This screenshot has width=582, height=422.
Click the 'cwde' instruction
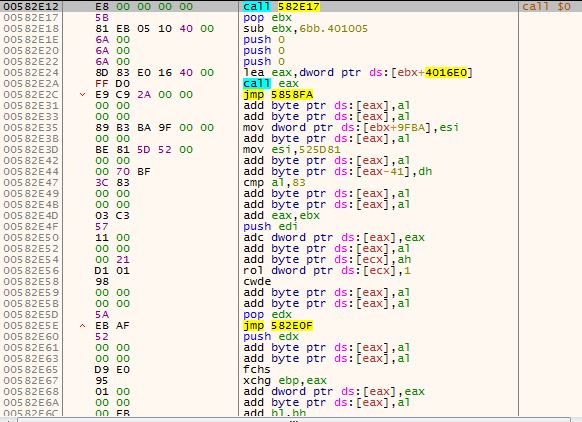257,281
